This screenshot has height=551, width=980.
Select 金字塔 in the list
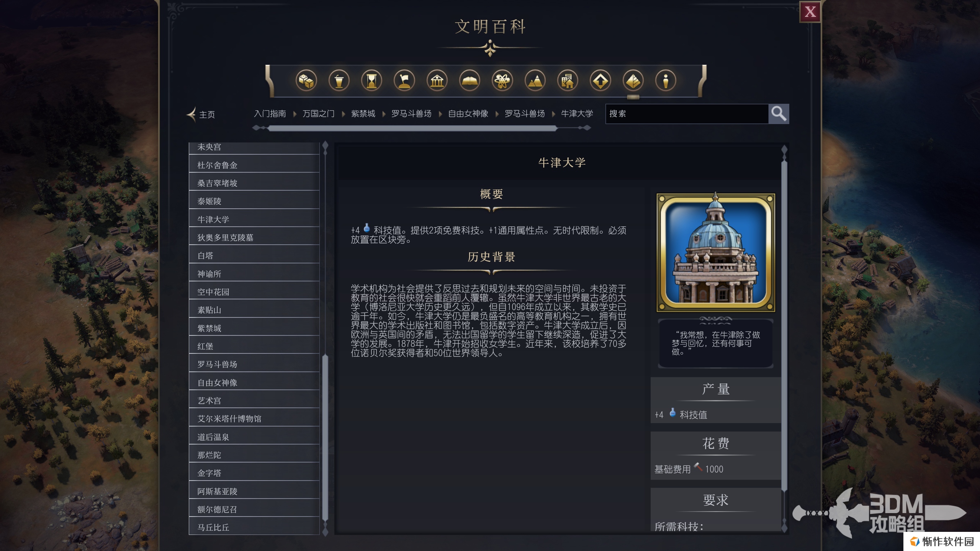[x=254, y=472]
